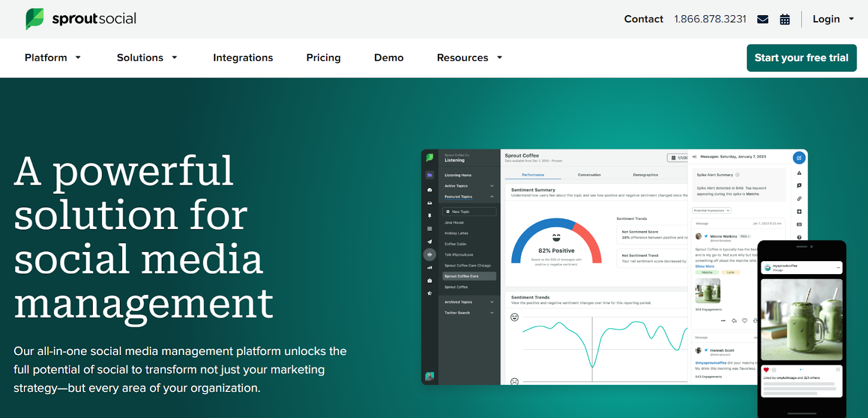Click the chat bubble icon in right rail
This screenshot has width=868, height=418.
[799, 186]
